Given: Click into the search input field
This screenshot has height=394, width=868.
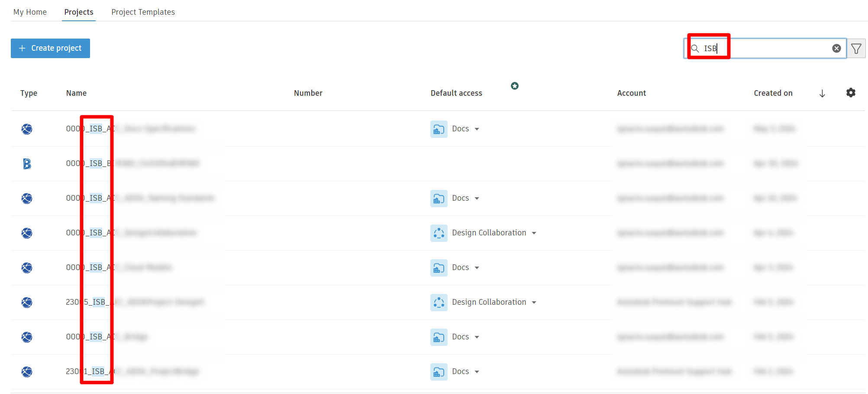Looking at the screenshot, I should click(775, 48).
